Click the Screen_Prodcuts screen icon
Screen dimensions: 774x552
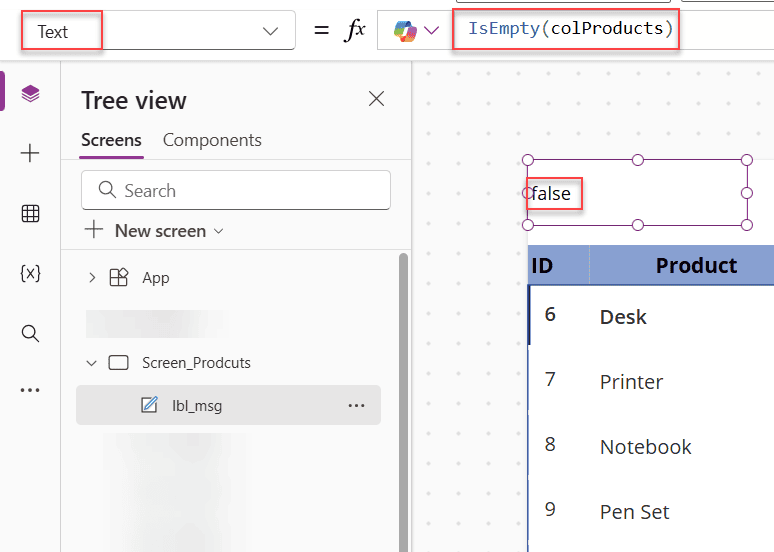pos(118,363)
